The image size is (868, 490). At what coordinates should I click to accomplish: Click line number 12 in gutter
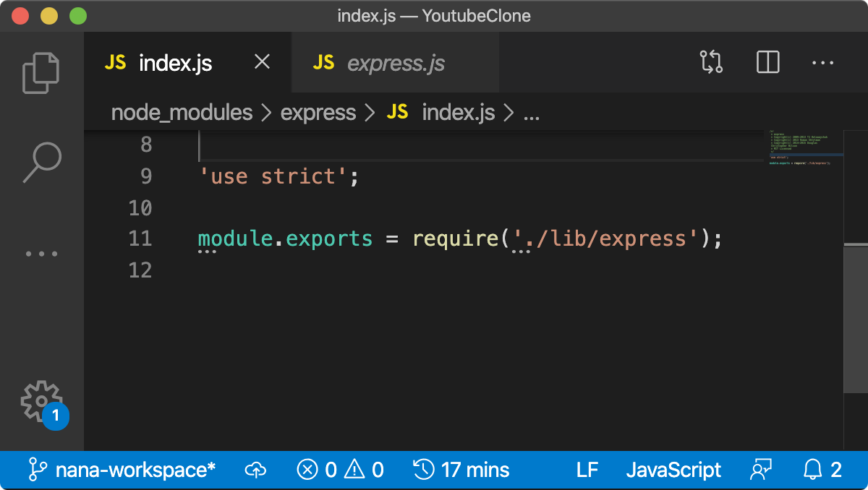click(140, 270)
